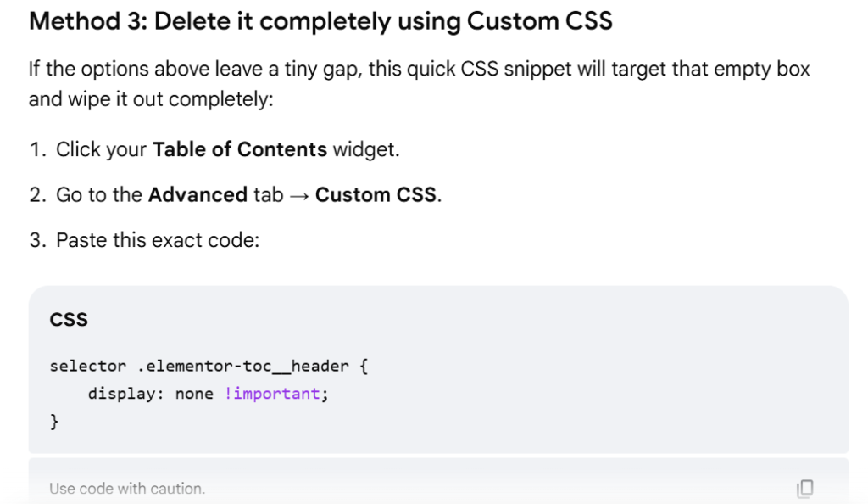Click the CSS language label

(x=69, y=320)
